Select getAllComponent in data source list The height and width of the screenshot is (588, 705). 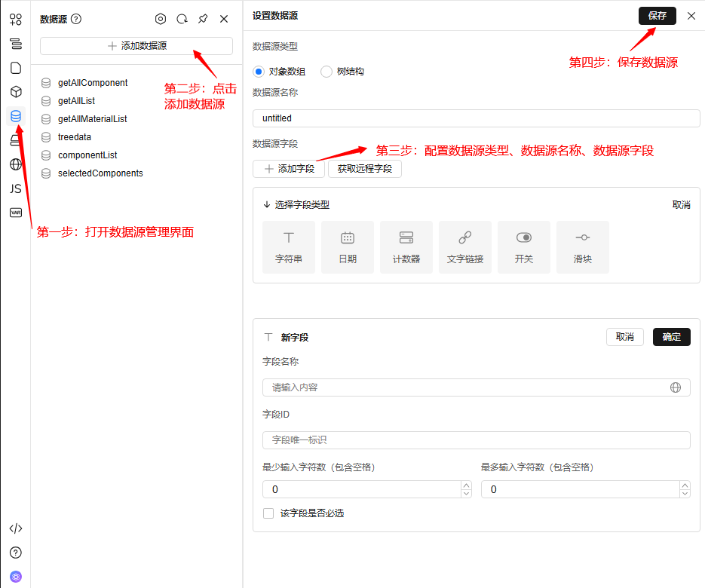(x=93, y=83)
